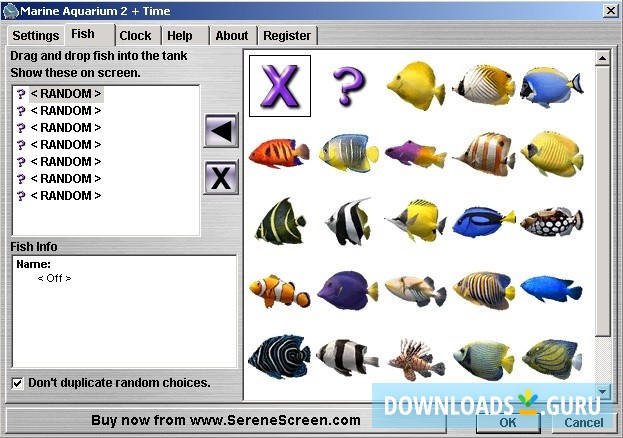Select the sixth < RANDOM > list entry
The width and height of the screenshot is (623, 438).
[x=66, y=179]
